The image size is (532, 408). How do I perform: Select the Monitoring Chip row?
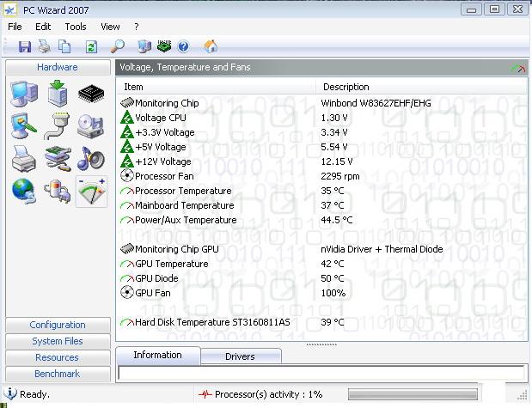coord(321,103)
